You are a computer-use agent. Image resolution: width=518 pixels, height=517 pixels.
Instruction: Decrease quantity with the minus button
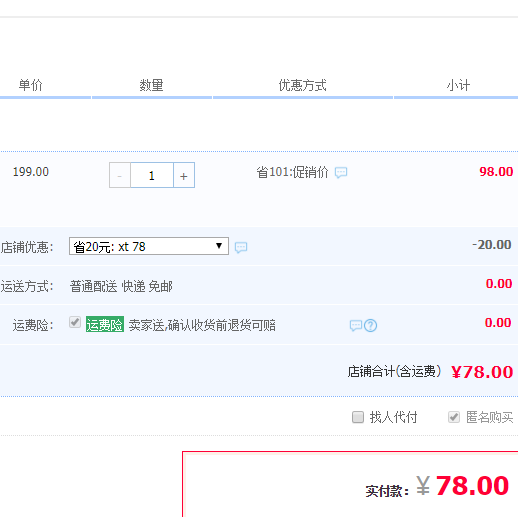(x=120, y=175)
